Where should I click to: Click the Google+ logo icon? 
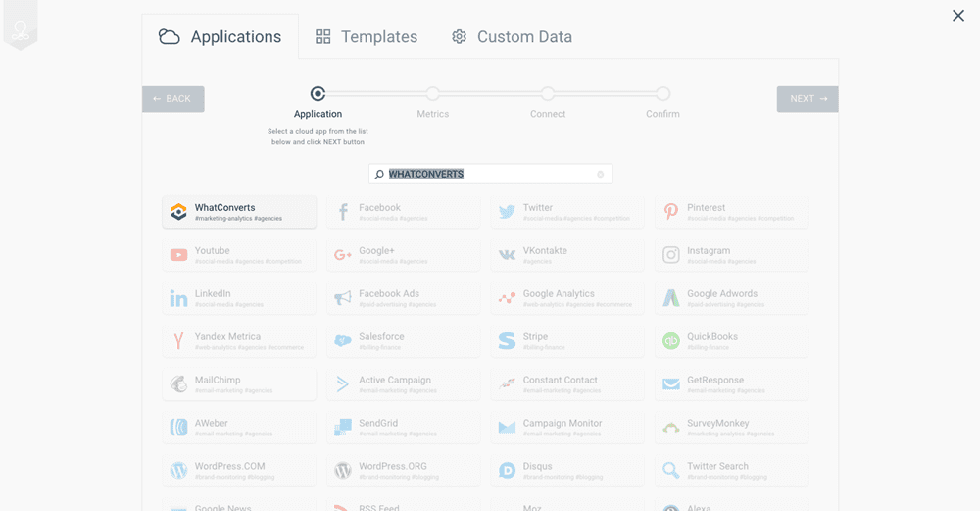[343, 255]
